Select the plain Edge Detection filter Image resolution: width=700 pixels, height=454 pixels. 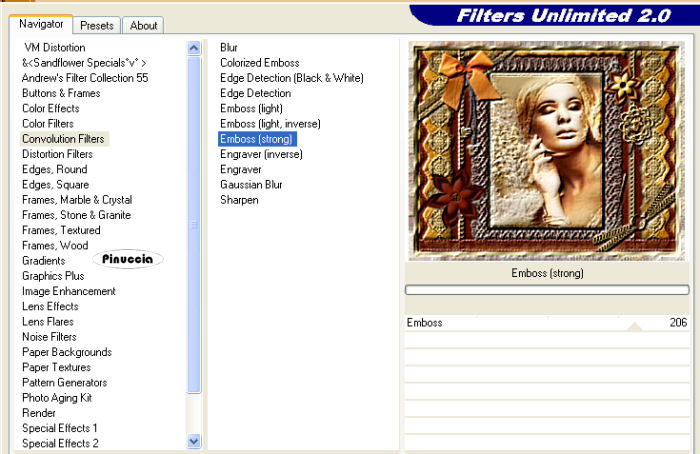pos(255,93)
